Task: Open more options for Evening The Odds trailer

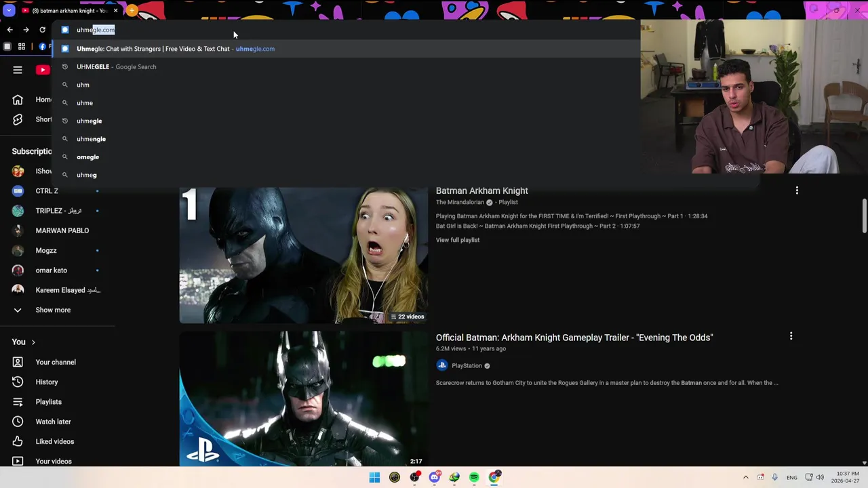Action: (791, 335)
